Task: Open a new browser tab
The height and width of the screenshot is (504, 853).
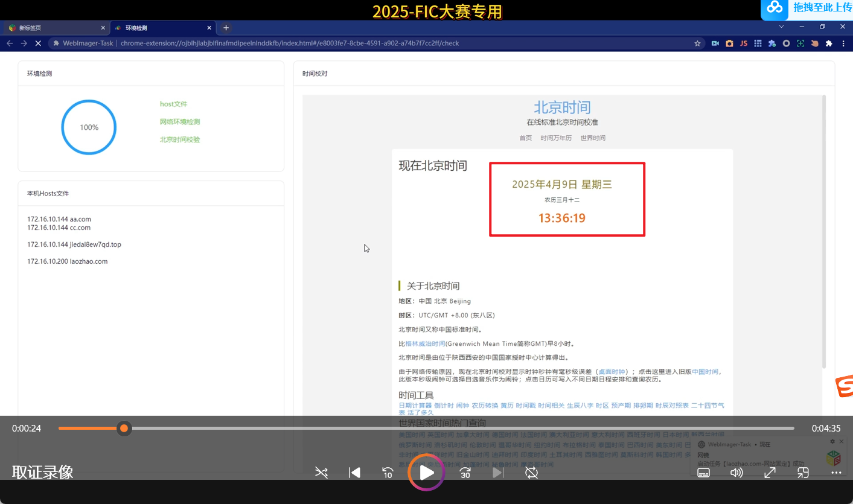Action: coord(226,28)
